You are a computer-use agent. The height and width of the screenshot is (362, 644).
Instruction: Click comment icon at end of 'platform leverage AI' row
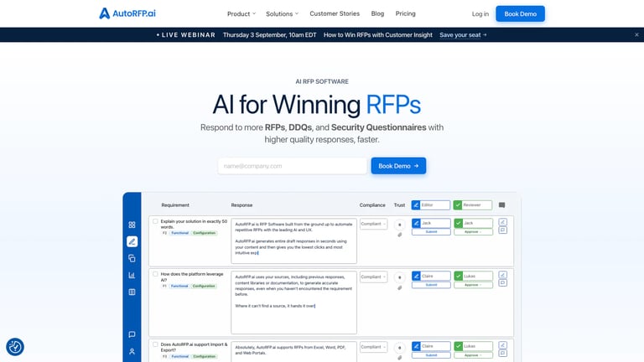pos(503,283)
